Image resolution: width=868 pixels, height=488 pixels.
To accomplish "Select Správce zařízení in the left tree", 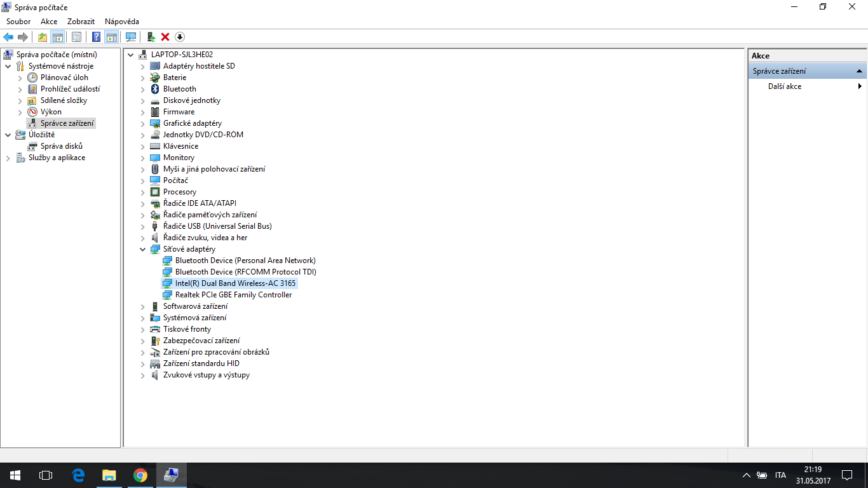I will pyautogui.click(x=67, y=123).
